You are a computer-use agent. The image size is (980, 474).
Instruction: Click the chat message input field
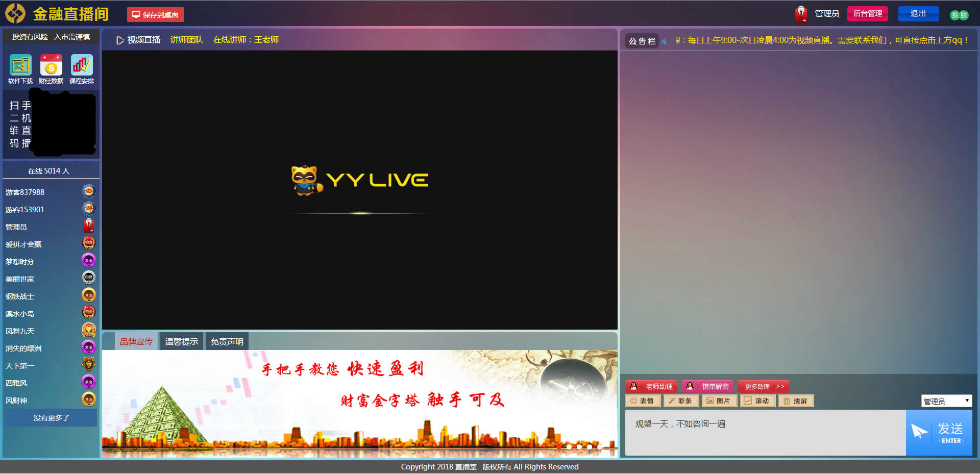point(766,433)
